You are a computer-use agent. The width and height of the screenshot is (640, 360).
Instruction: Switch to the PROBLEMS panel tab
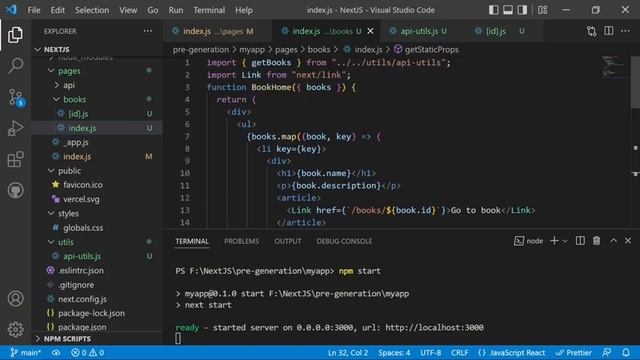point(242,241)
